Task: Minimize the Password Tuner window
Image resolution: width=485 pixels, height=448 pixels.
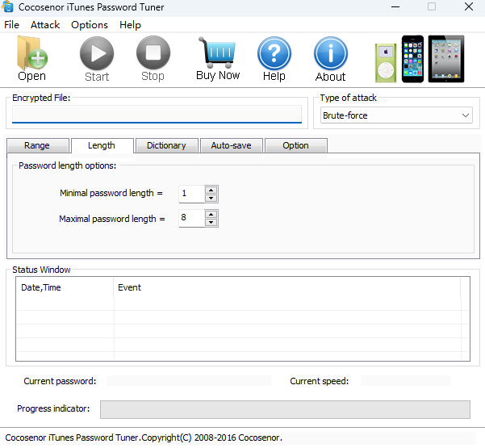Action: point(395,6)
